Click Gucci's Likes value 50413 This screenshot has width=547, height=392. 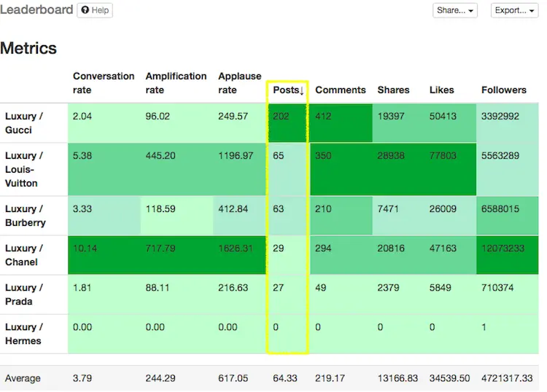pyautogui.click(x=443, y=116)
